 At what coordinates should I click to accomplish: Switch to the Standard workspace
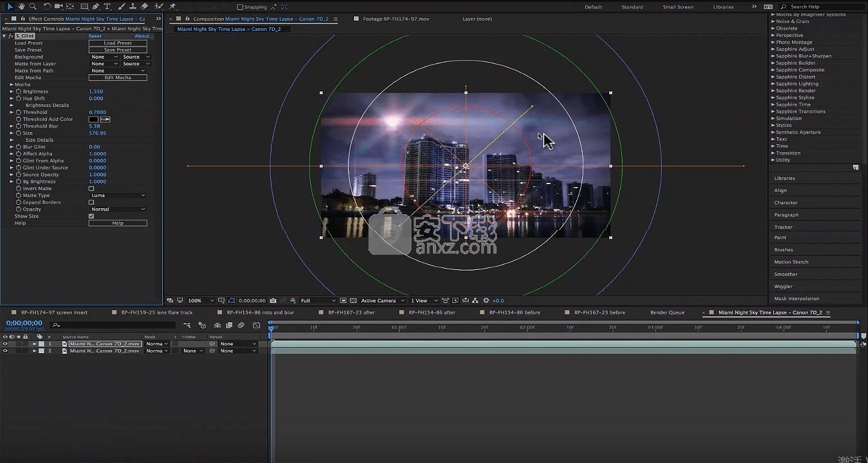point(632,7)
